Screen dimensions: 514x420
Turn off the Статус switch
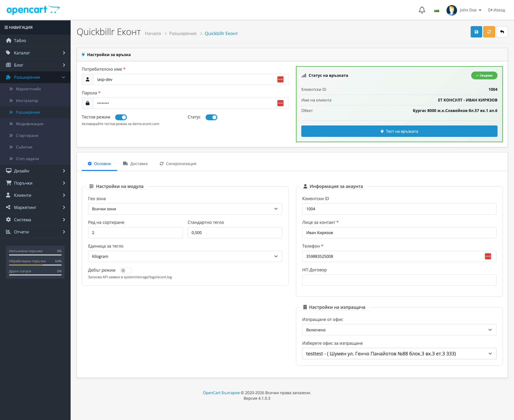click(x=211, y=117)
